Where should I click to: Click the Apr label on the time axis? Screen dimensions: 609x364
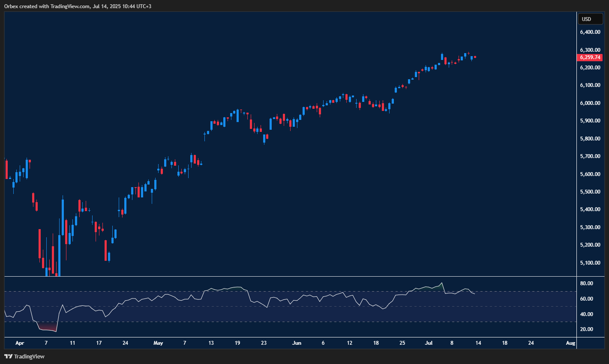click(x=20, y=343)
